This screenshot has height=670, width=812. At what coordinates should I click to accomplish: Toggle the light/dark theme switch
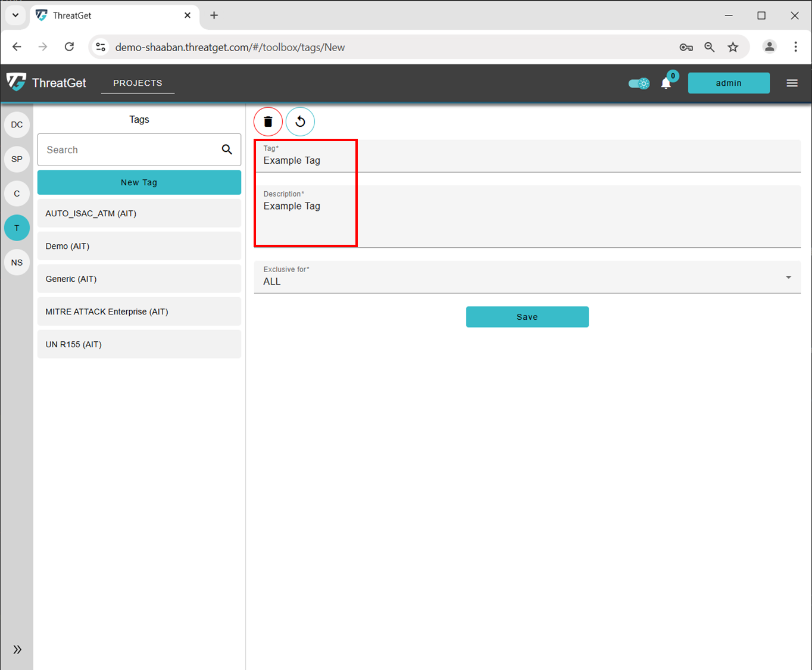(x=639, y=83)
